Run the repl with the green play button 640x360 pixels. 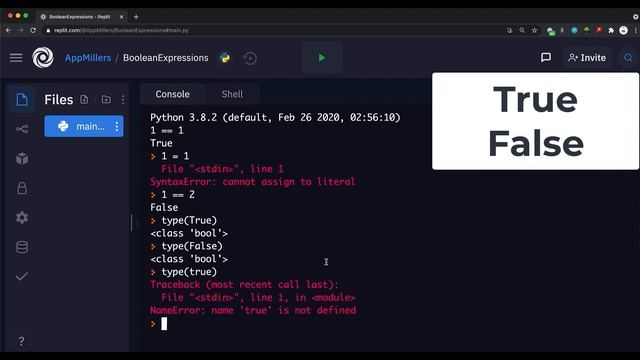322,58
